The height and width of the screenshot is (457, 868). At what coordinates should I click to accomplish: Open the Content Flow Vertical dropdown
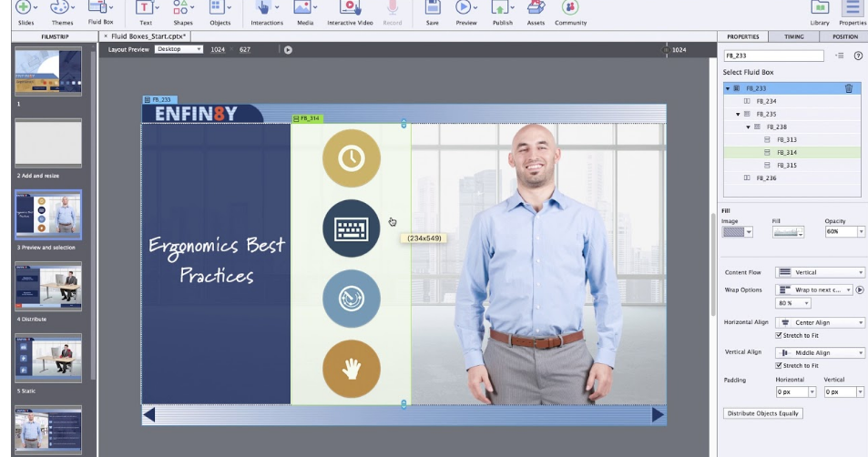click(820, 272)
